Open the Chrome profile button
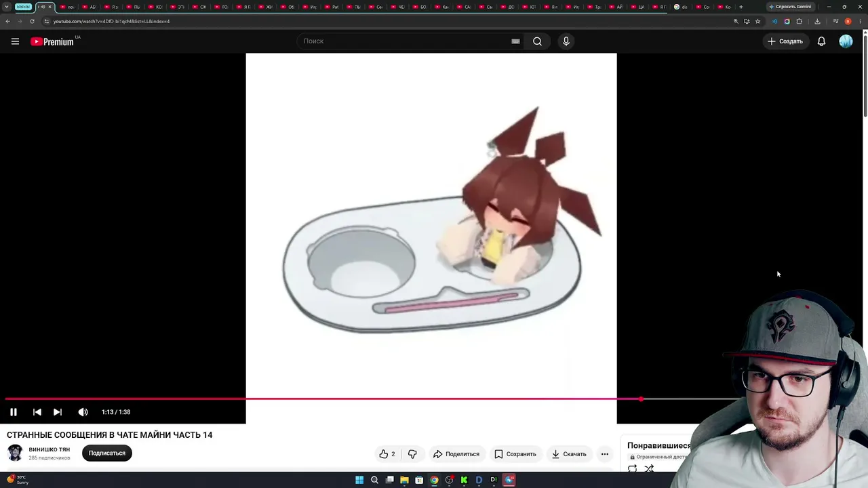The image size is (868, 488). coord(848,21)
